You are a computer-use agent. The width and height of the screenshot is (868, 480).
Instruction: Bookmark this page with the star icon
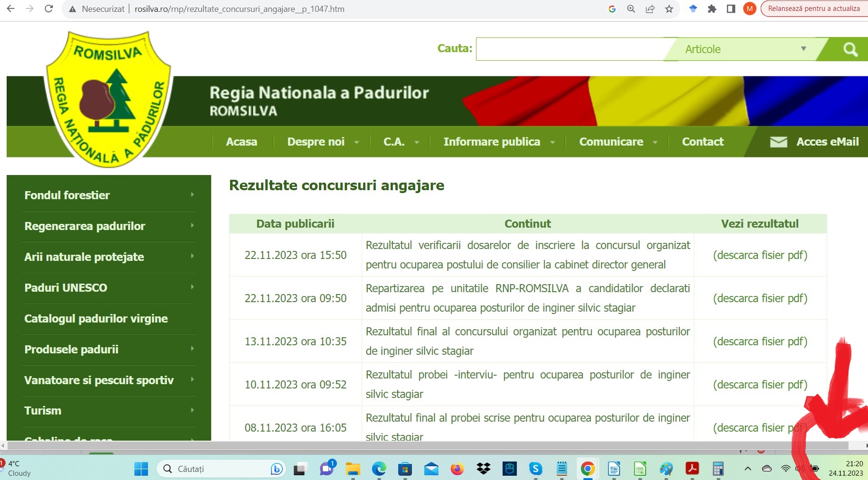[x=669, y=9]
